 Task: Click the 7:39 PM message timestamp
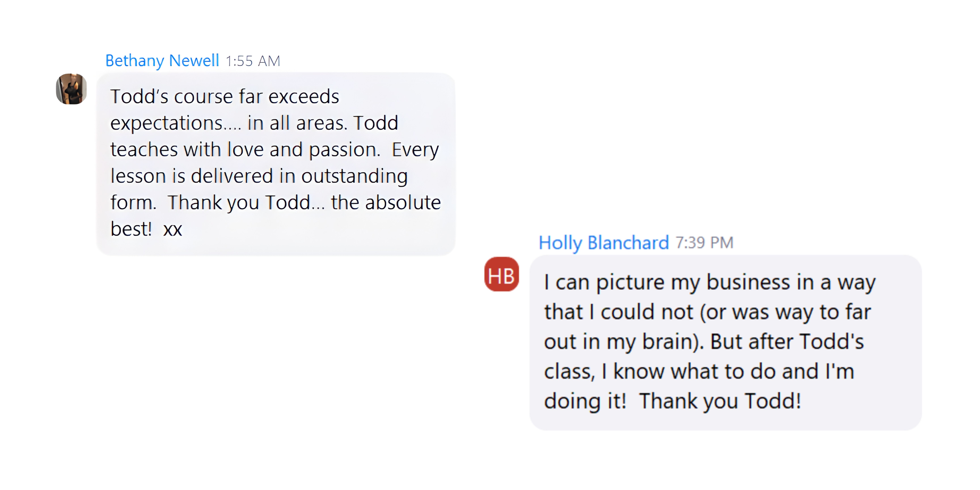[704, 243]
